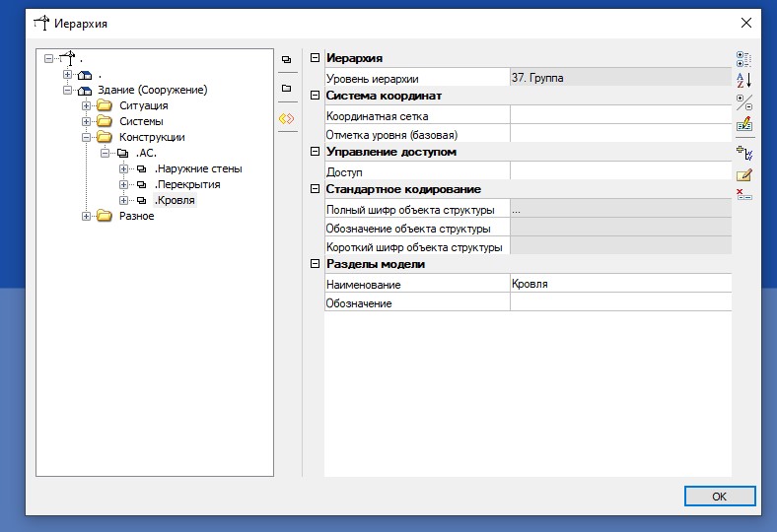Click the expand/collapse all plus-minus icon
The height and width of the screenshot is (532, 777).
[x=744, y=102]
